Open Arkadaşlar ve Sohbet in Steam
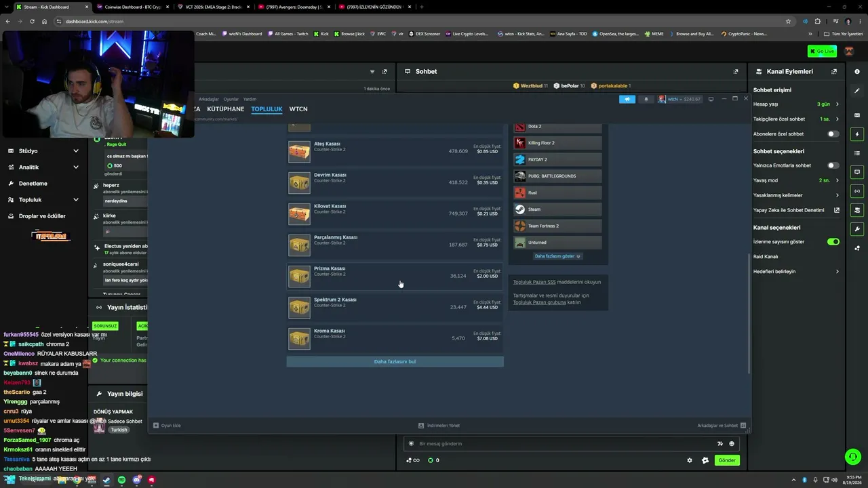 pyautogui.click(x=722, y=426)
